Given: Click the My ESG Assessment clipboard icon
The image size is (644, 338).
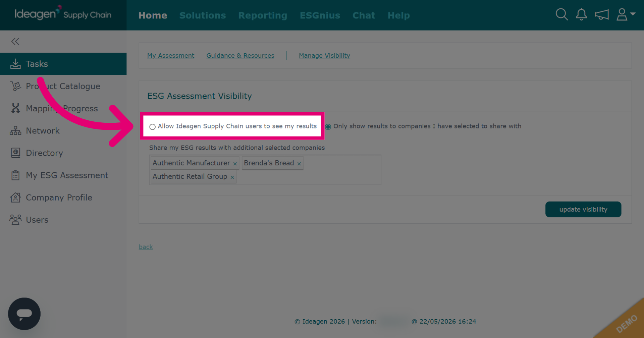Looking at the screenshot, I should tap(15, 175).
